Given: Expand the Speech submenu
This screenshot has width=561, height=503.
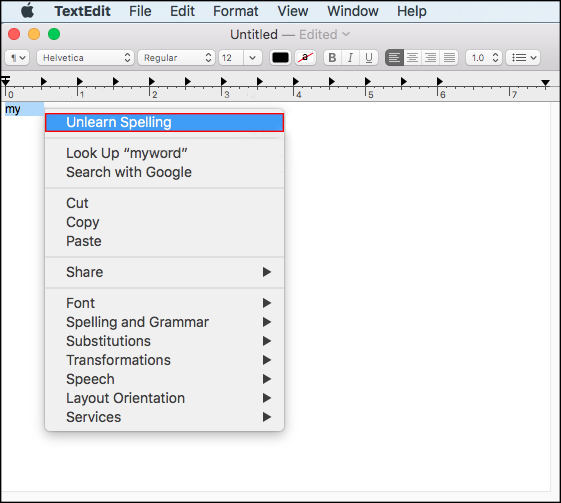Looking at the screenshot, I should pyautogui.click(x=165, y=379).
